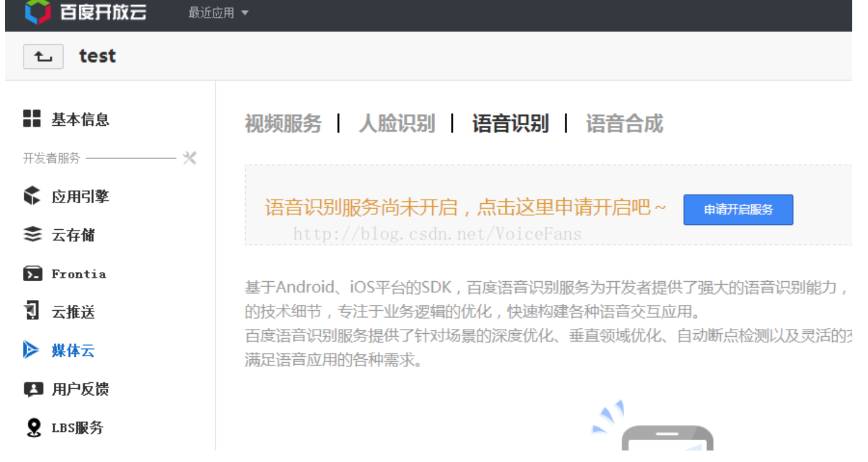Click the paragraph starting 基于Android、iOS平台的SDK
The width and height of the screenshot is (868, 462).
coord(548,299)
